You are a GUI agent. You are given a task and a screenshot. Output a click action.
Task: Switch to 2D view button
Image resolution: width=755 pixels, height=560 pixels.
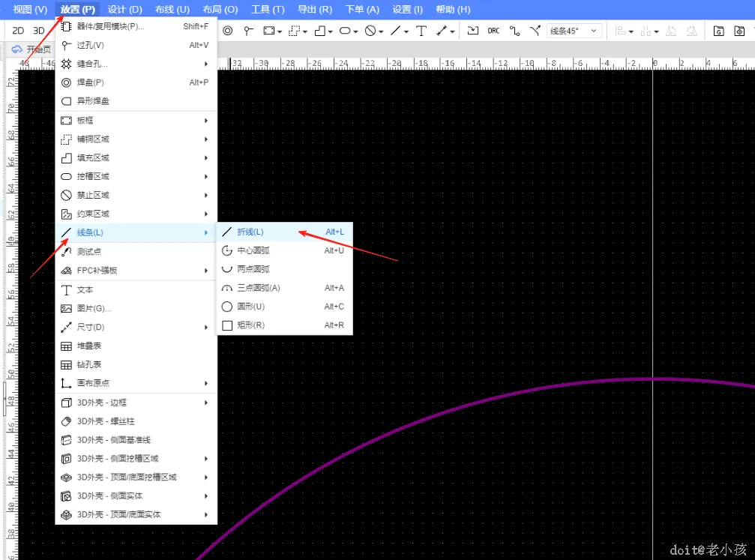click(x=18, y=31)
